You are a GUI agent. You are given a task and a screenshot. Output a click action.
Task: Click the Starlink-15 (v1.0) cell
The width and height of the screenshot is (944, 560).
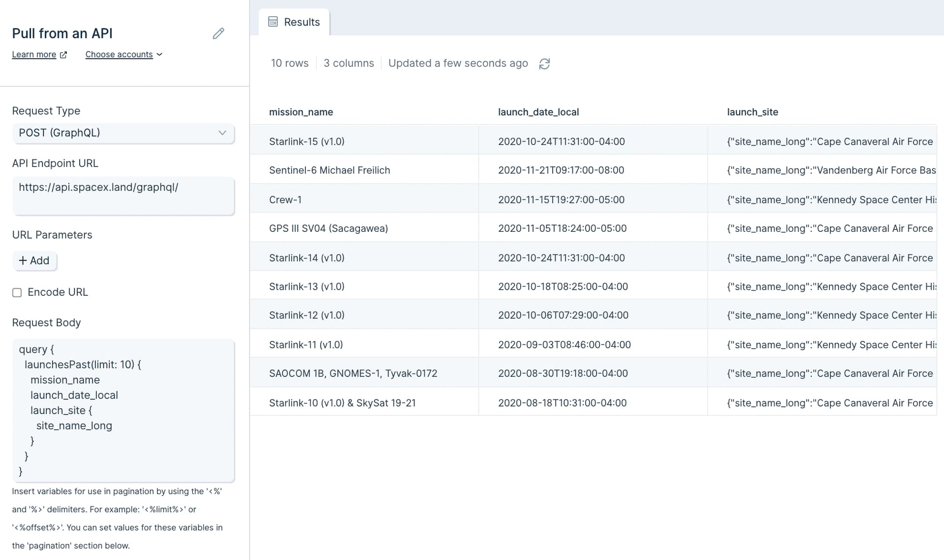point(307,141)
